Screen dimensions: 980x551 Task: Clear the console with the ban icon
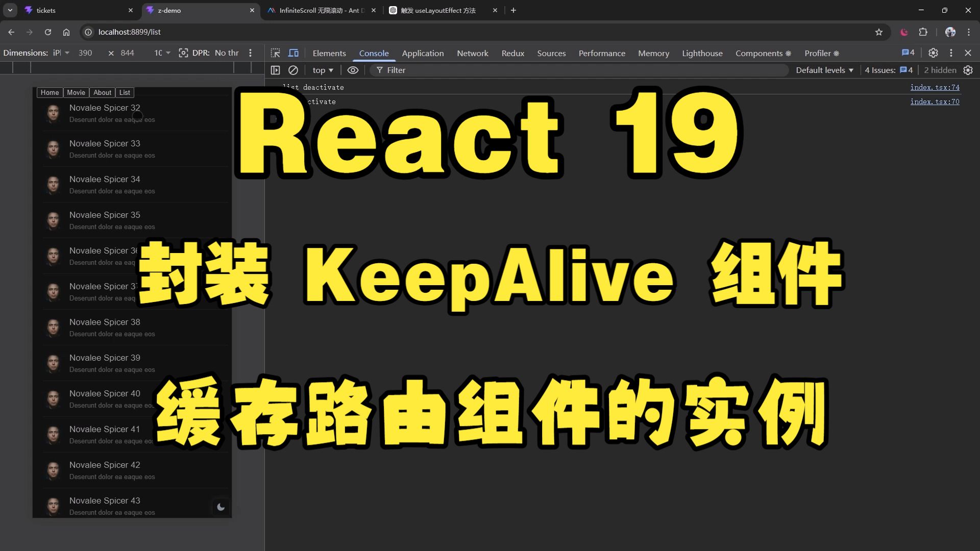point(293,70)
